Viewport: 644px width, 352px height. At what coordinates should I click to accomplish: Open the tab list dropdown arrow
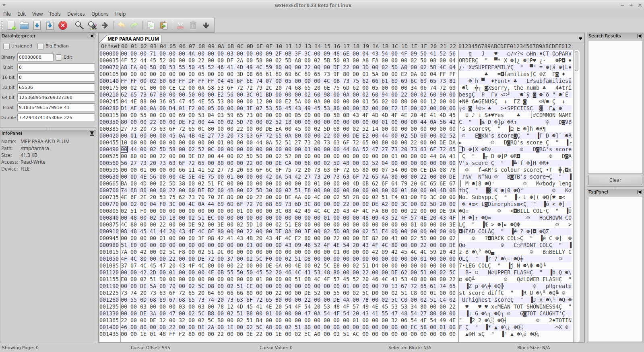pos(580,39)
